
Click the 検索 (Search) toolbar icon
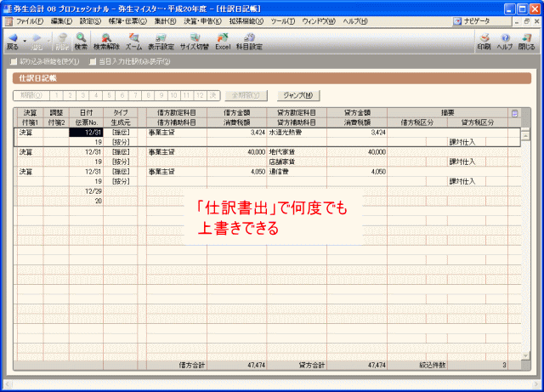[x=81, y=41]
